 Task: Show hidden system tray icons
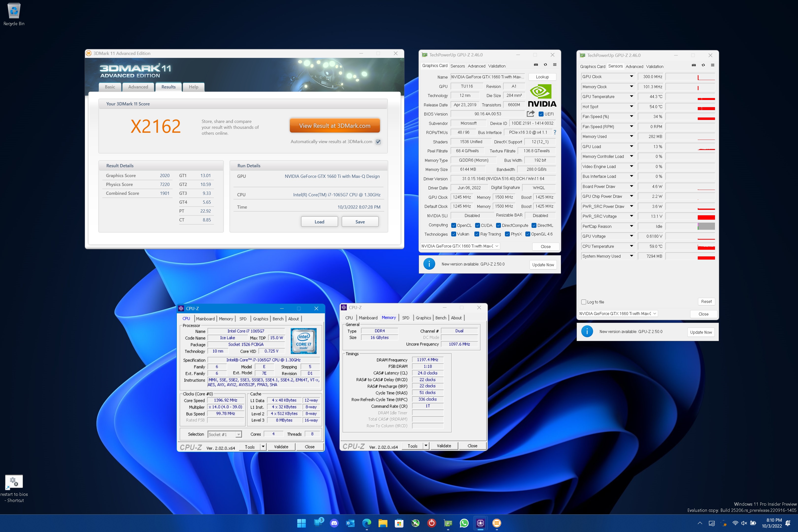700,523
